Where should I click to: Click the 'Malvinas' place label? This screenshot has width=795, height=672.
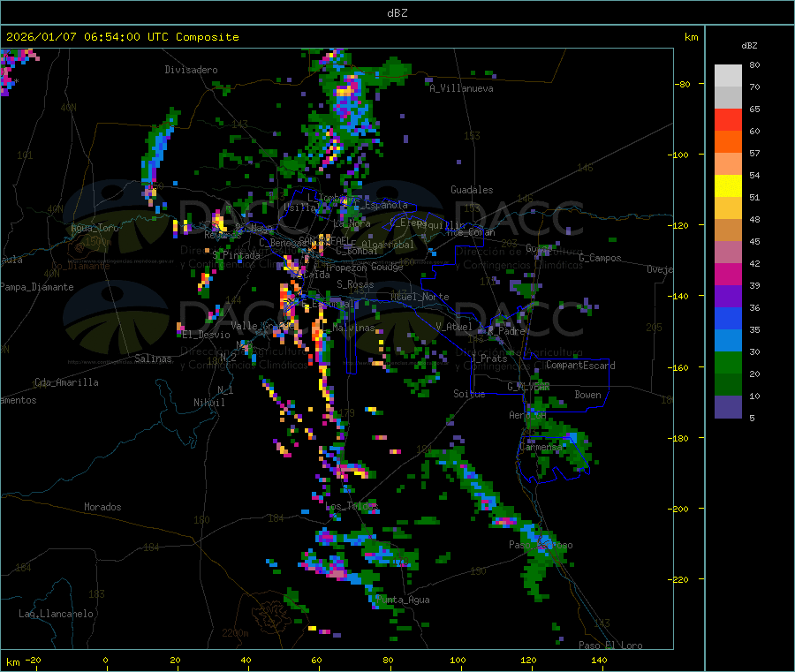(x=354, y=328)
